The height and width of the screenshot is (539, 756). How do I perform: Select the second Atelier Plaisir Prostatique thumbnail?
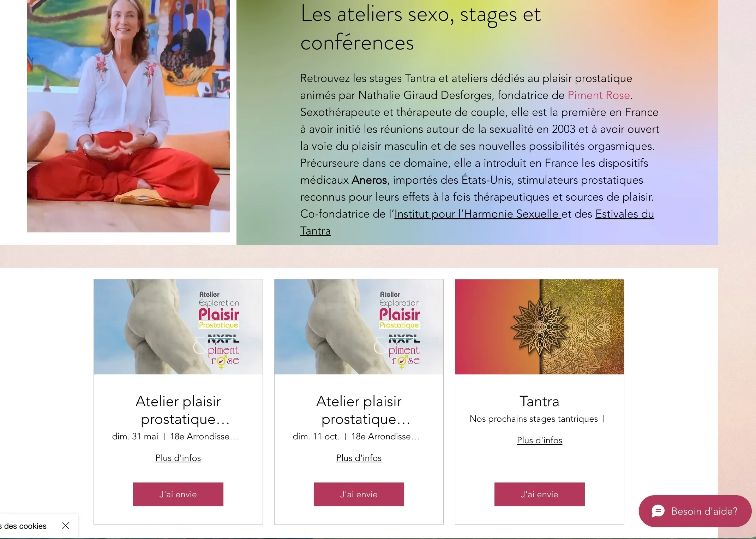[359, 327]
